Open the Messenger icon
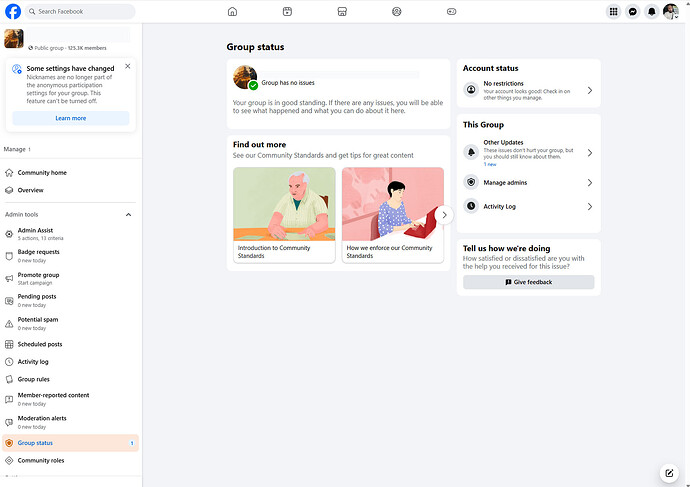The height and width of the screenshot is (487, 690). tap(633, 12)
